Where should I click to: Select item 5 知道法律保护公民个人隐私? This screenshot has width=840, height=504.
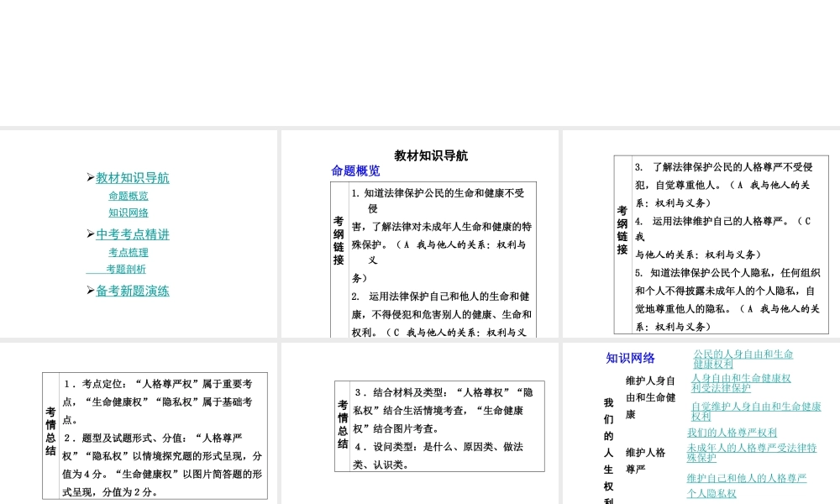(727, 299)
